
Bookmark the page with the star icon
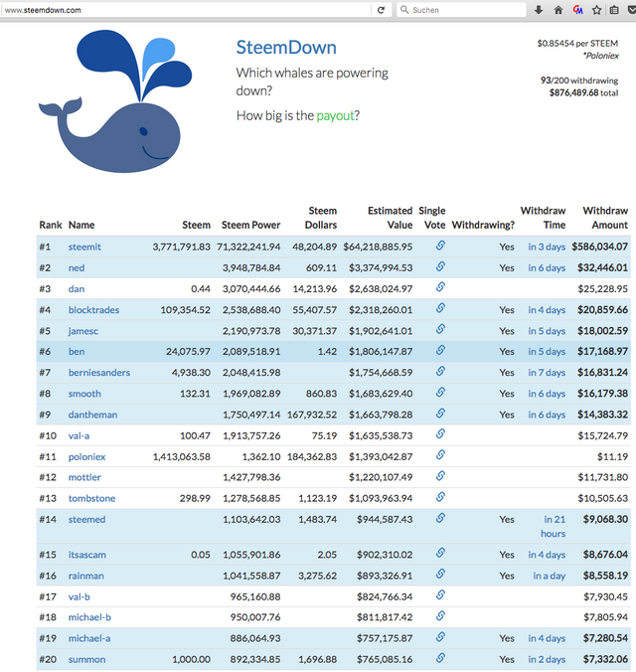point(596,10)
